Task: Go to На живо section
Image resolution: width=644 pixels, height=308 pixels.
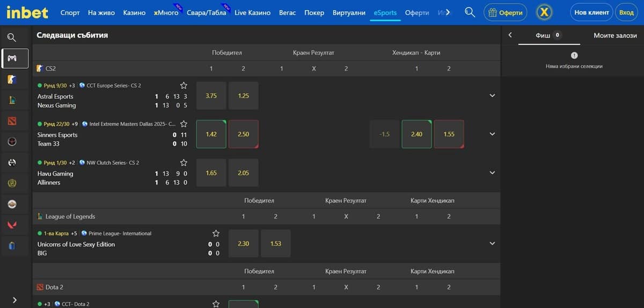Action: click(101, 12)
